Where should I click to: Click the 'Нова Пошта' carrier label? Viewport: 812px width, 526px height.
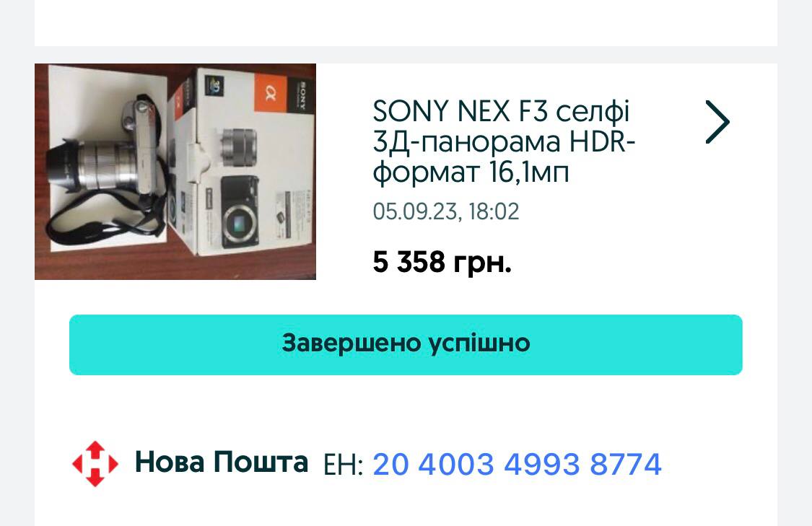point(221,462)
